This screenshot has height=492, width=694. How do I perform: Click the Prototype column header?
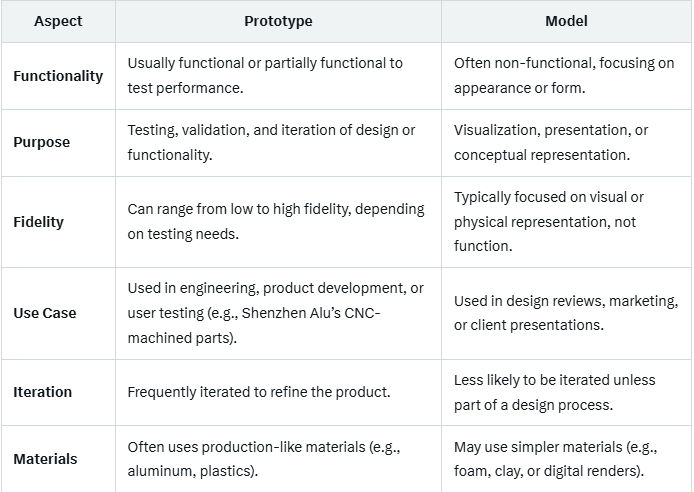pos(278,21)
